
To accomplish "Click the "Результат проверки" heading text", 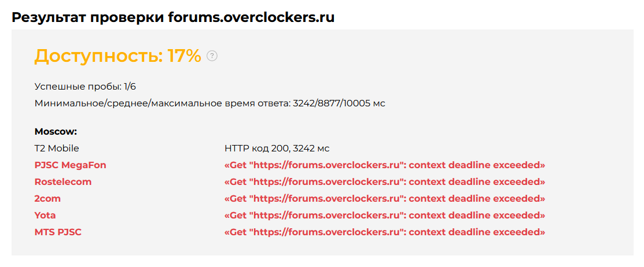I will [88, 17].
